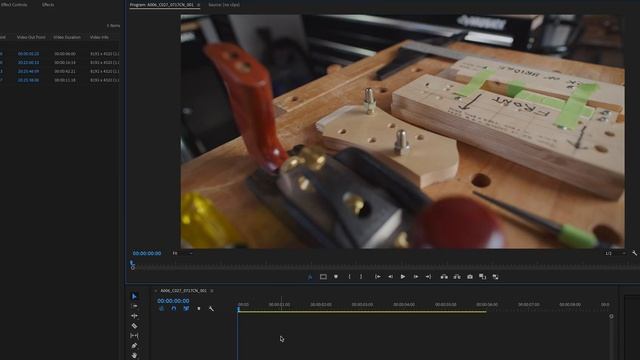Click the Toggle Proxies button

pos(496,277)
